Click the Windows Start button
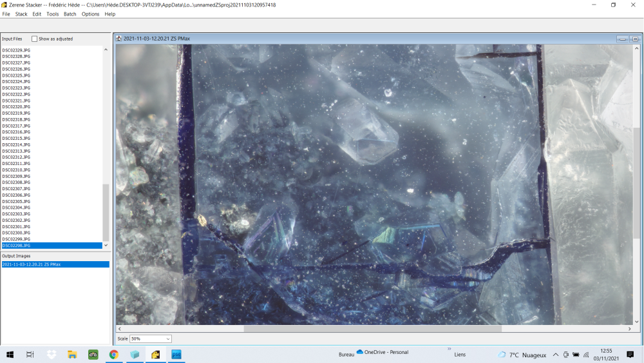Image resolution: width=644 pixels, height=363 pixels. (10, 355)
